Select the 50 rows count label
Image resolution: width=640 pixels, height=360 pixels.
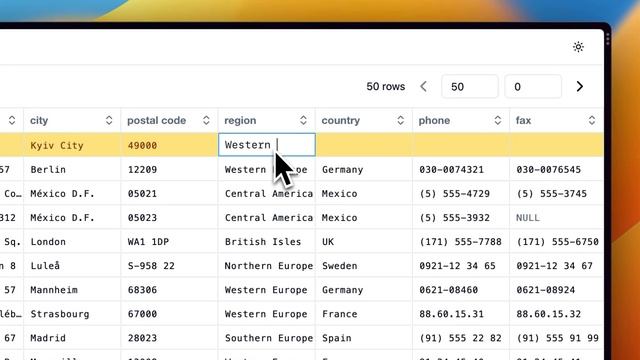click(386, 87)
